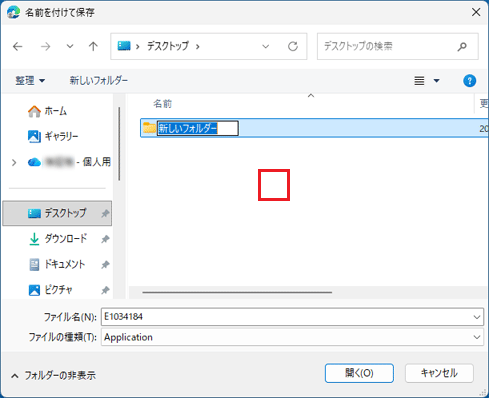
Task: Select ダウンロード in the navigation pane
Action: pyautogui.click(x=58, y=239)
